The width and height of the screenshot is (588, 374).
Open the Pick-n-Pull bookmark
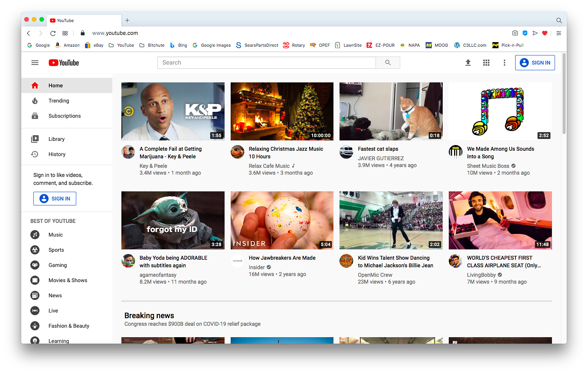pyautogui.click(x=508, y=45)
